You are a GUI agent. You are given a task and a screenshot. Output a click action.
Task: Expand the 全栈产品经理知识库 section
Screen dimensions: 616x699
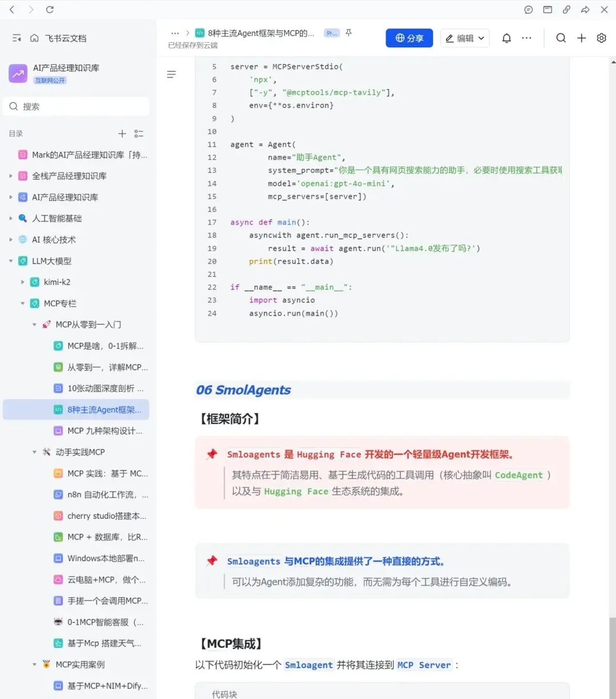(10, 176)
